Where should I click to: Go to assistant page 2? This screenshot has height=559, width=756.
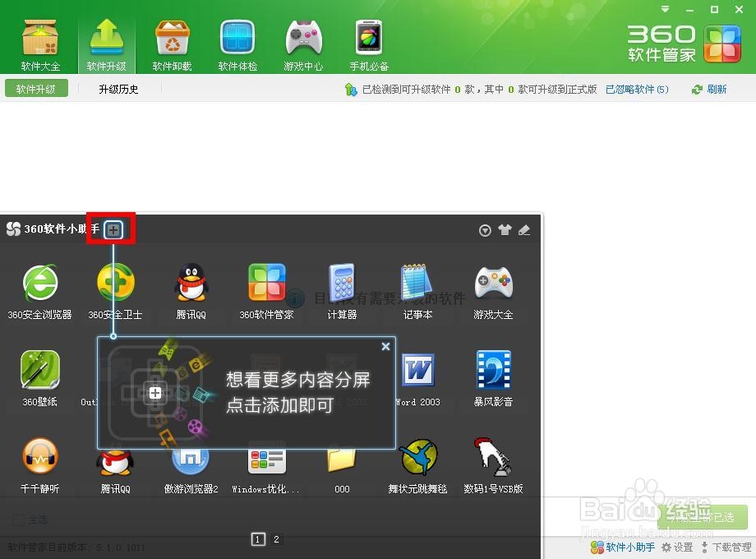(276, 539)
